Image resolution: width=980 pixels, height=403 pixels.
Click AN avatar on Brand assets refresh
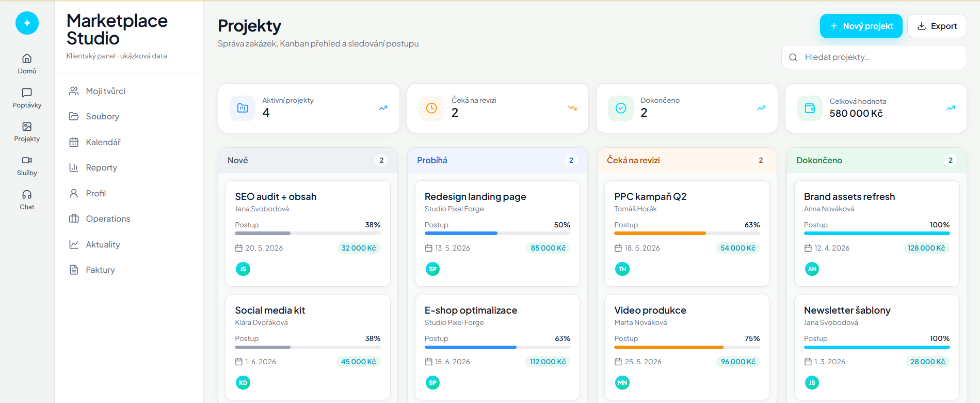click(x=812, y=269)
